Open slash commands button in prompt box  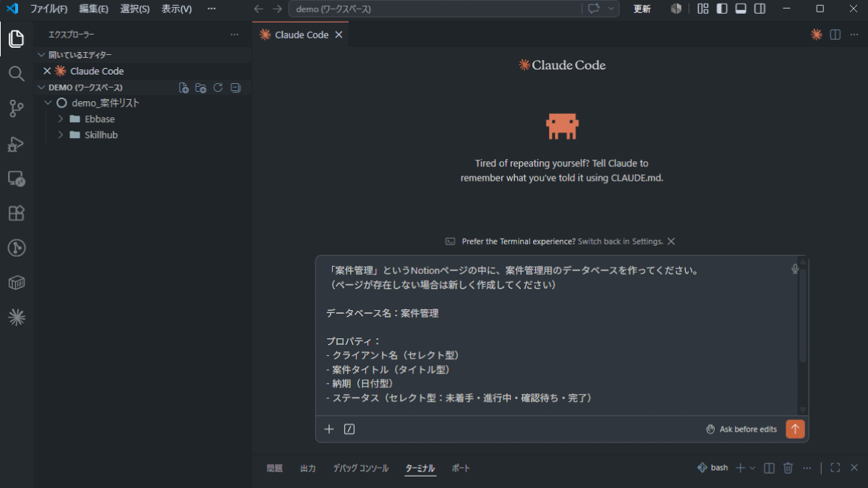(349, 429)
